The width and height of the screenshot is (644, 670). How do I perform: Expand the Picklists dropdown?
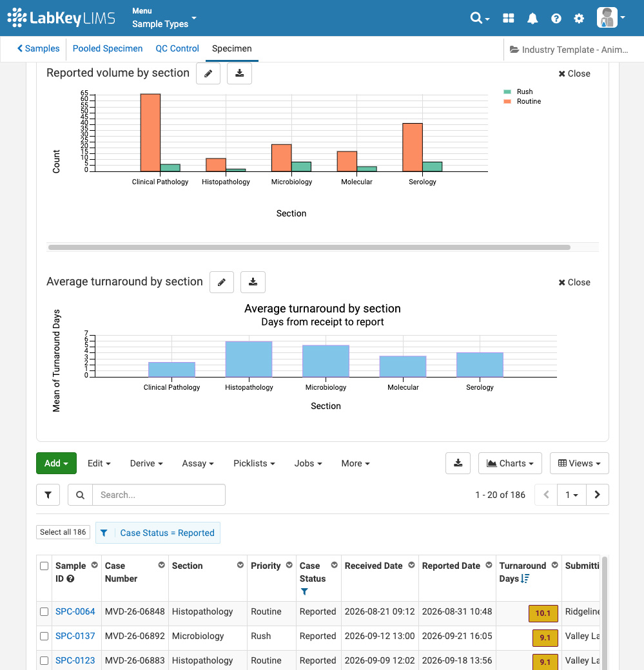[x=254, y=463]
